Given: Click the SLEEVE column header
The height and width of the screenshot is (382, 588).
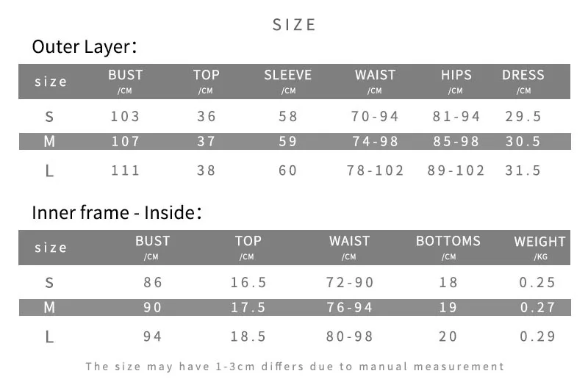Looking at the screenshot, I should pos(288,75).
